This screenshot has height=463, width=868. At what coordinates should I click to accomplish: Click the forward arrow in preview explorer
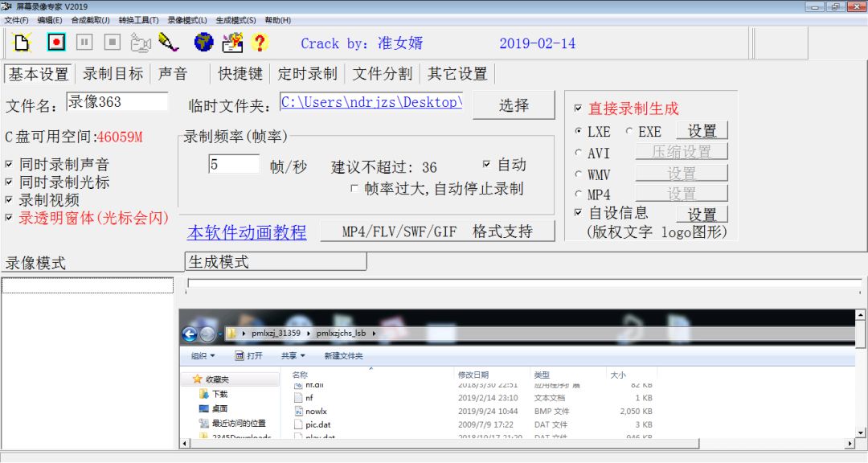[x=207, y=334]
